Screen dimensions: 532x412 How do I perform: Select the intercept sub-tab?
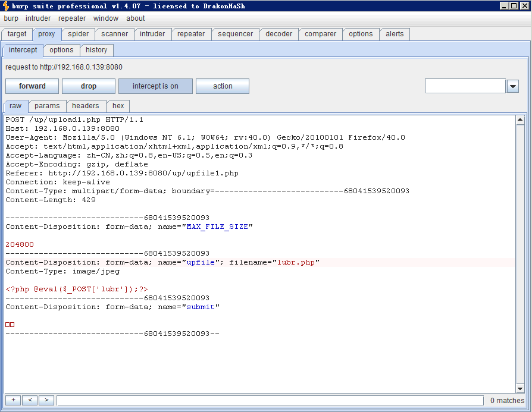[x=23, y=50]
